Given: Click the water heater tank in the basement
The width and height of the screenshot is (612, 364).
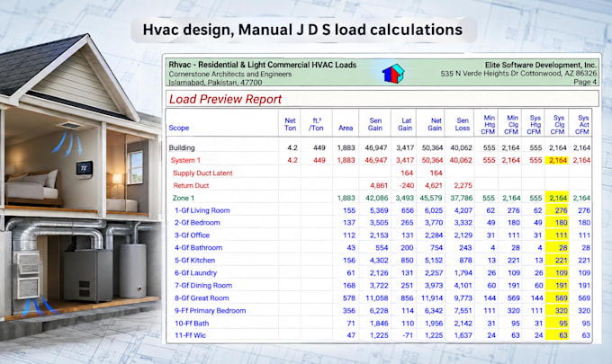Looking at the screenshot, I should click(132, 271).
